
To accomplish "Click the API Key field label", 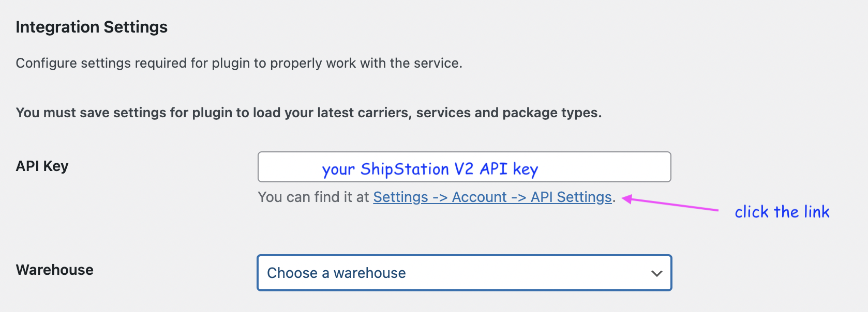I will [x=42, y=166].
